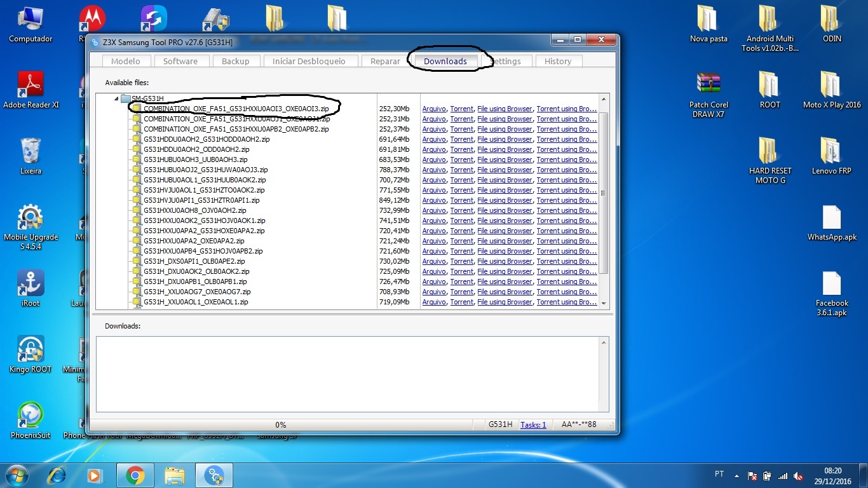This screenshot has height=488, width=868.
Task: Open the Lixeira recycle bin icon
Action: pyautogui.click(x=31, y=156)
